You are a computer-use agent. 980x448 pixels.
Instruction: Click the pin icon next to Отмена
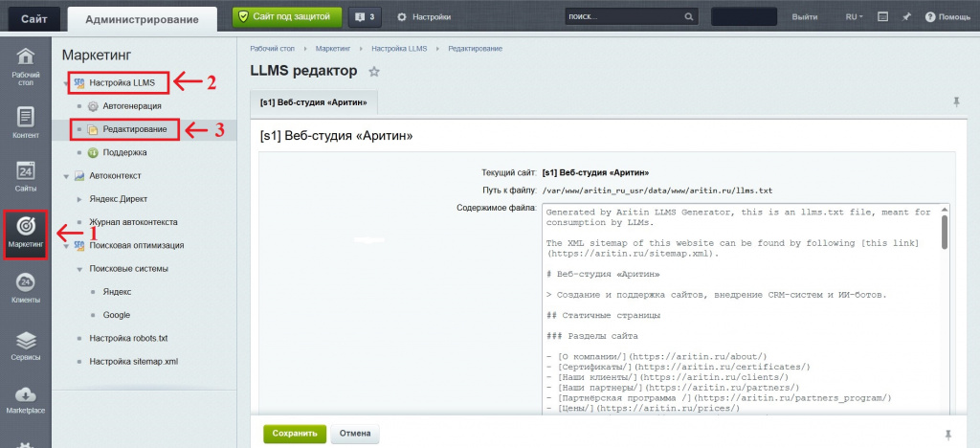coord(948,435)
